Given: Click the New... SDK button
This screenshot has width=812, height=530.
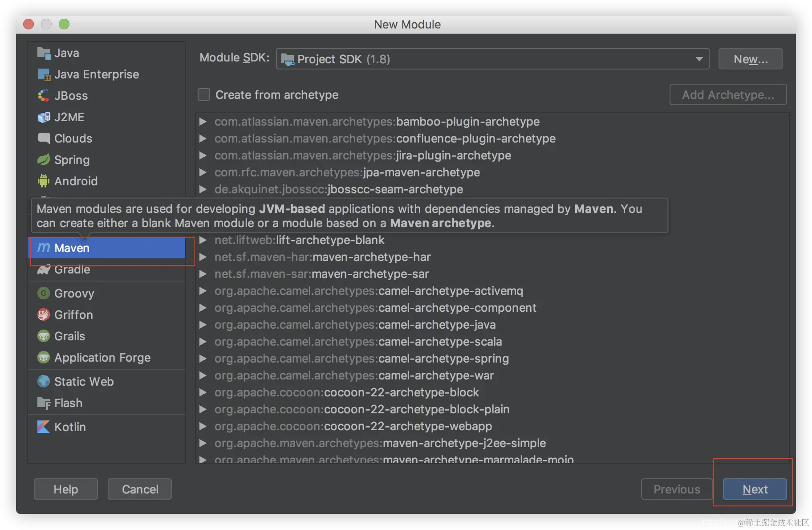Looking at the screenshot, I should point(751,59).
